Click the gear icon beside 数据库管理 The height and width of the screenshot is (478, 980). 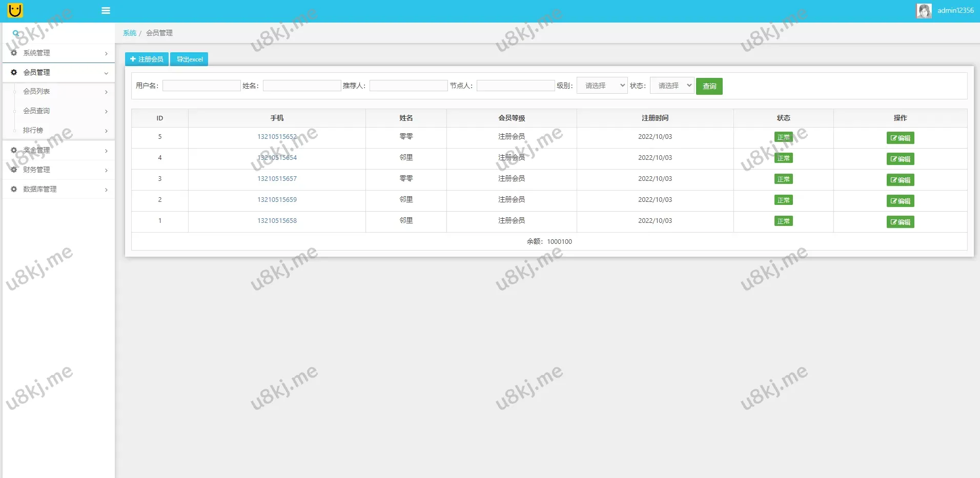14,189
